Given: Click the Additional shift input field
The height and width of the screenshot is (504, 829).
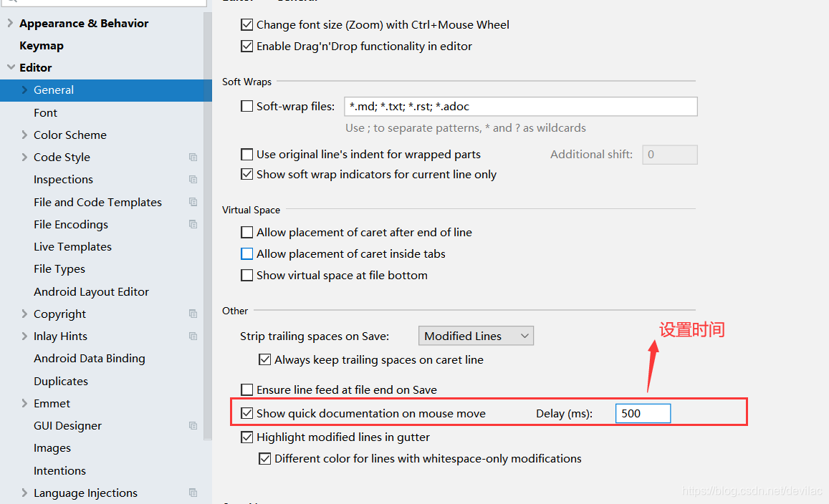Looking at the screenshot, I should pyautogui.click(x=670, y=154).
